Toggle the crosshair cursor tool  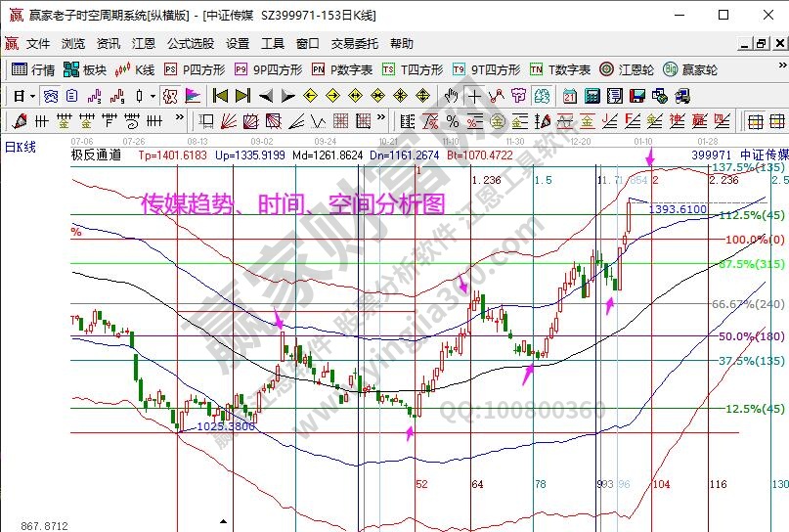coord(475,96)
